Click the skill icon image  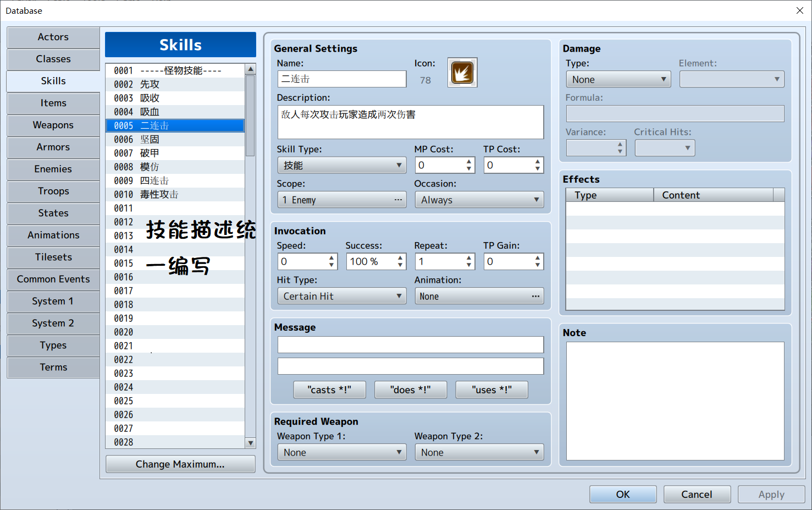click(462, 73)
